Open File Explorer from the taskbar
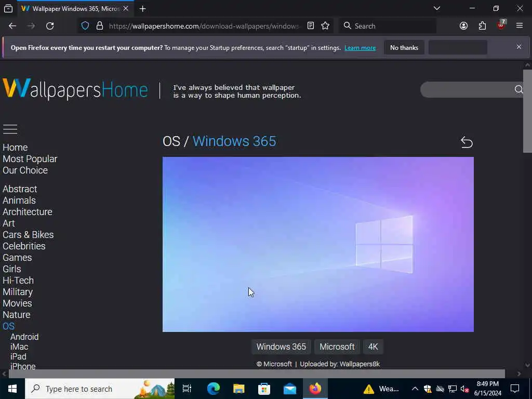The height and width of the screenshot is (399, 532). tap(239, 389)
